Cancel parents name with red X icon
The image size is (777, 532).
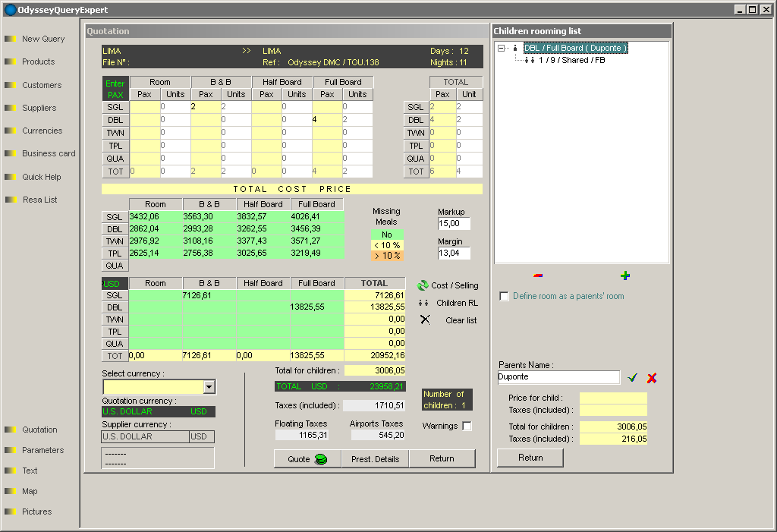(651, 378)
